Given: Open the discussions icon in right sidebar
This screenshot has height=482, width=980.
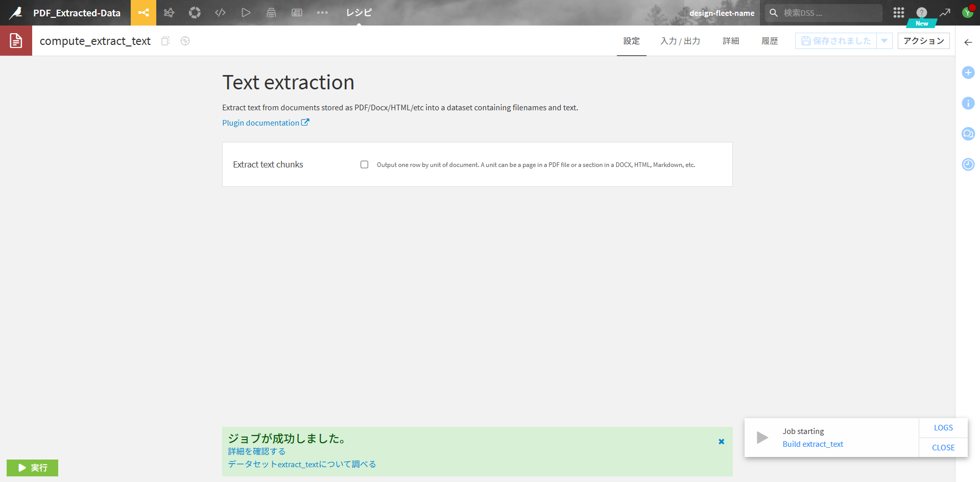Looking at the screenshot, I should [968, 134].
